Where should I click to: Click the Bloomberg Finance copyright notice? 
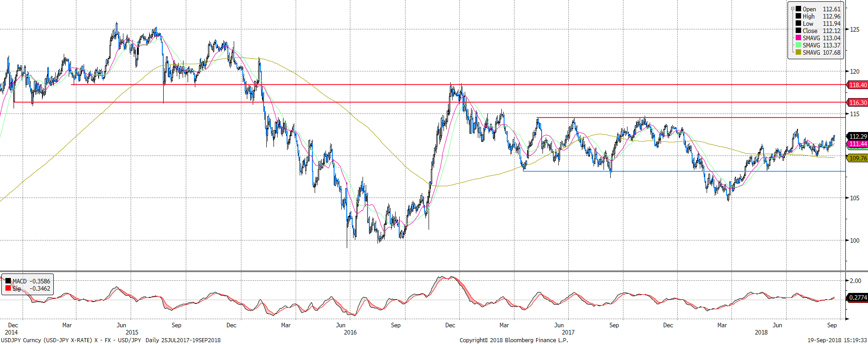pyautogui.click(x=514, y=340)
